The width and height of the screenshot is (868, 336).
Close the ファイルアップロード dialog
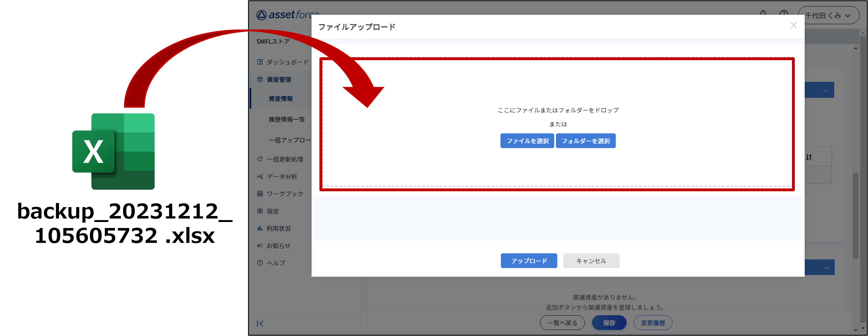[793, 26]
